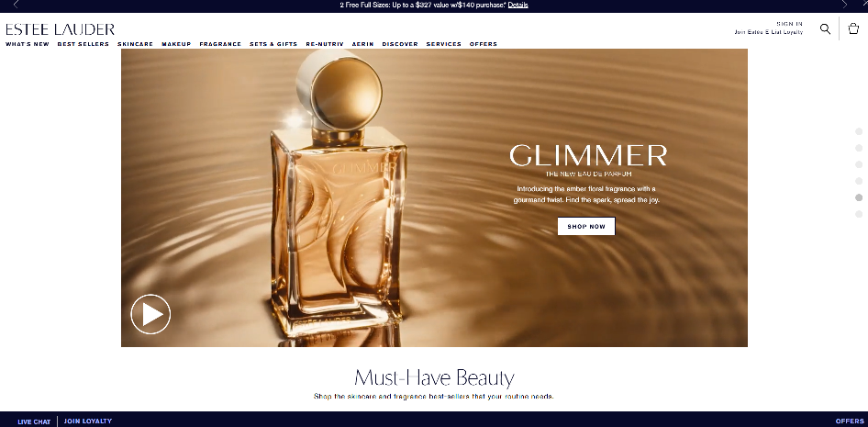Show previous promo banner message arrow
This screenshot has height=427, width=868.
16,5
